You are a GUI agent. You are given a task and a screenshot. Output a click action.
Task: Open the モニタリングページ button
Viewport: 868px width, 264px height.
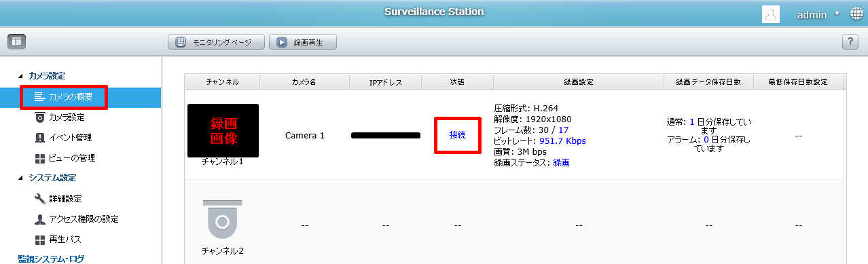[x=216, y=42]
